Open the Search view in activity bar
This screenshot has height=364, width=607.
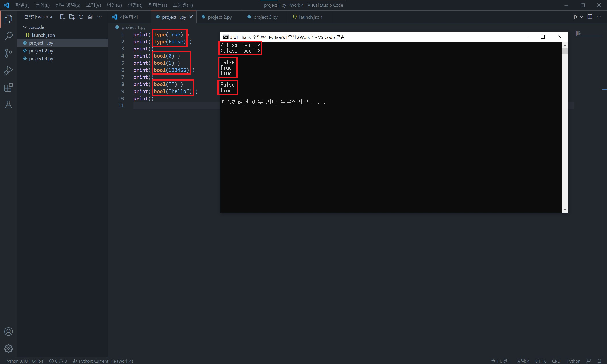pyautogui.click(x=8, y=36)
